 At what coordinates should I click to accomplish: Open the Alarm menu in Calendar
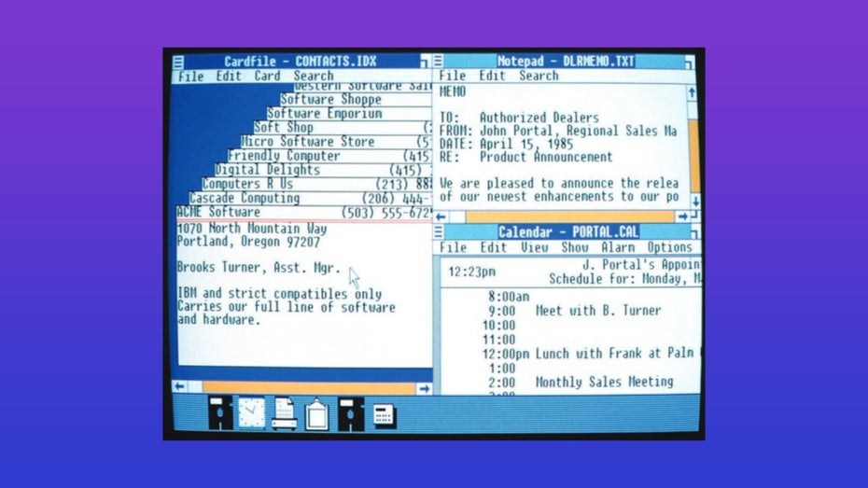(618, 248)
